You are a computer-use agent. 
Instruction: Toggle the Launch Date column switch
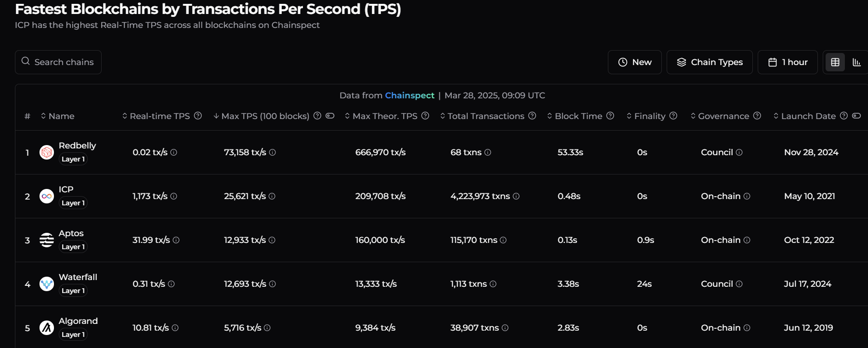(856, 116)
